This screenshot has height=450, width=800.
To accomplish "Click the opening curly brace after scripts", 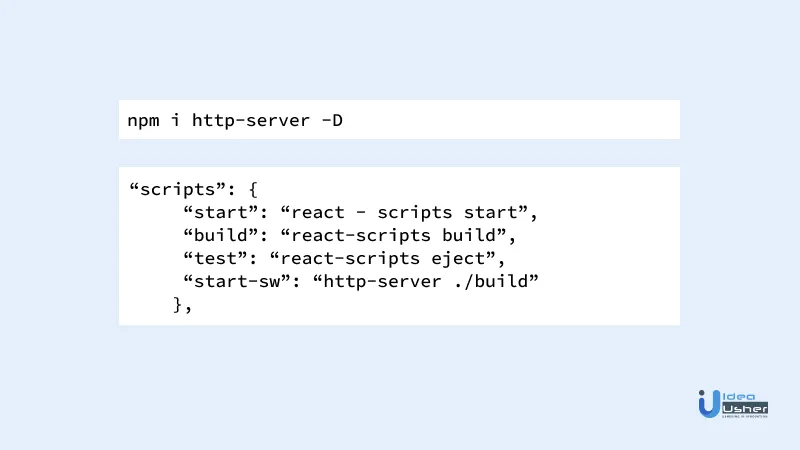I will [x=253, y=190].
